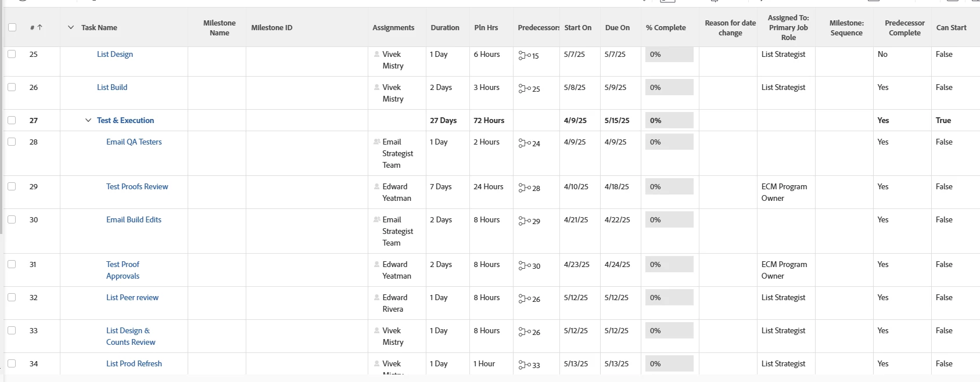Click predecessor link icon in List Design row
Screen dimensions: 980x382
click(522, 55)
